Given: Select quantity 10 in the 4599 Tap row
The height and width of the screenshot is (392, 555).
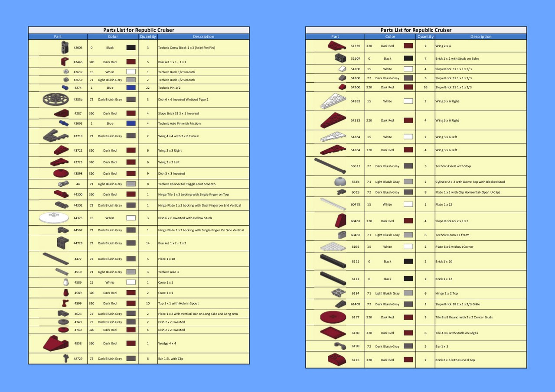Looking at the screenshot, I should pos(148,303).
